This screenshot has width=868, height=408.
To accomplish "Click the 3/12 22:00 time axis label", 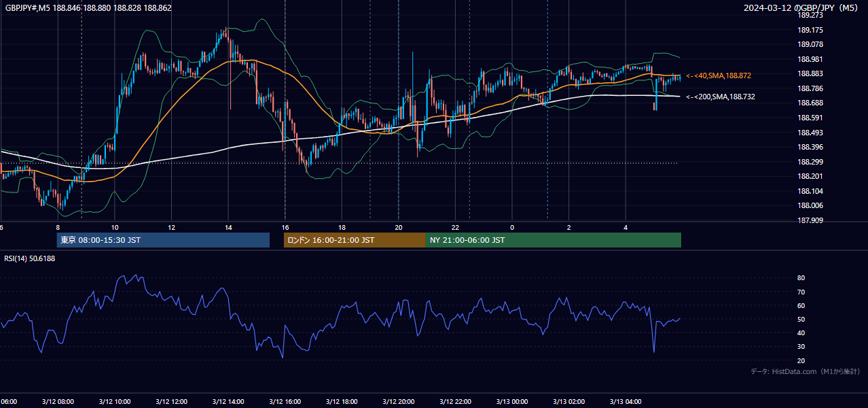I will (455, 402).
